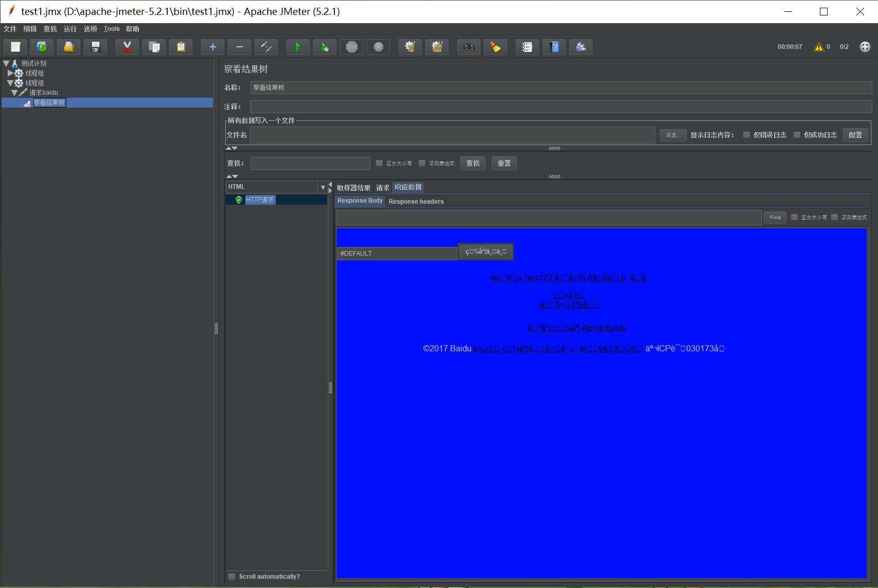The width and height of the screenshot is (878, 588).
Task: Open the HTML renderer dropdown
Action: pos(322,187)
